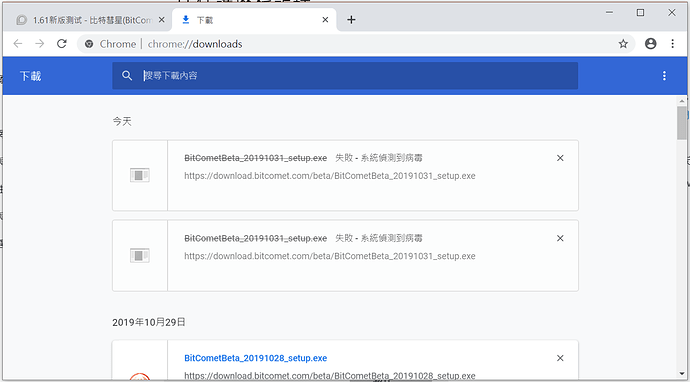Reload the downloads page
690x382 pixels.
(62, 44)
